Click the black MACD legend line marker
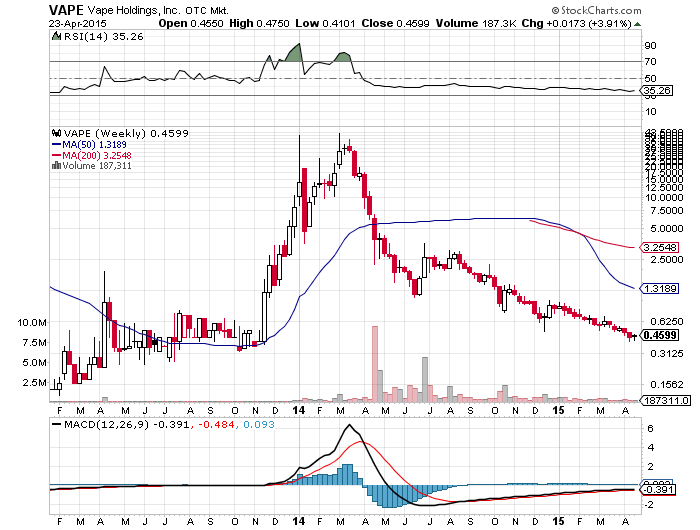This screenshot has width=700, height=530. click(57, 424)
